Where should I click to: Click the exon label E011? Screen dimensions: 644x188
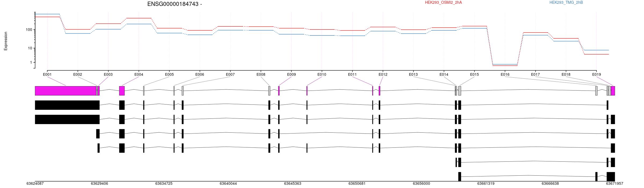(x=352, y=74)
